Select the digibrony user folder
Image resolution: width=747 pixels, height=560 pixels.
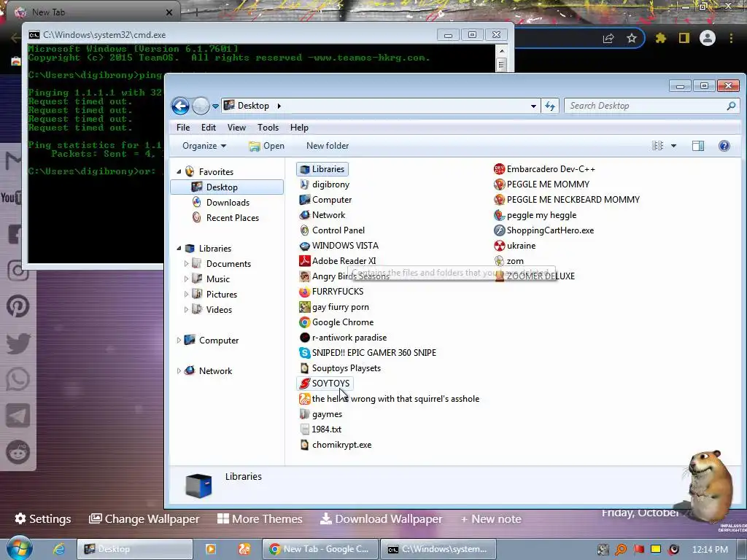(325, 184)
